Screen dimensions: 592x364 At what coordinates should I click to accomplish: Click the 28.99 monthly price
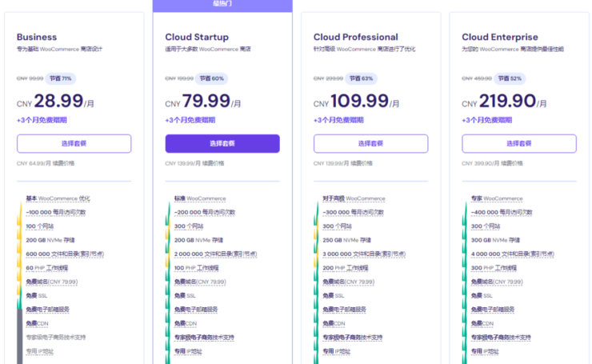58,101
